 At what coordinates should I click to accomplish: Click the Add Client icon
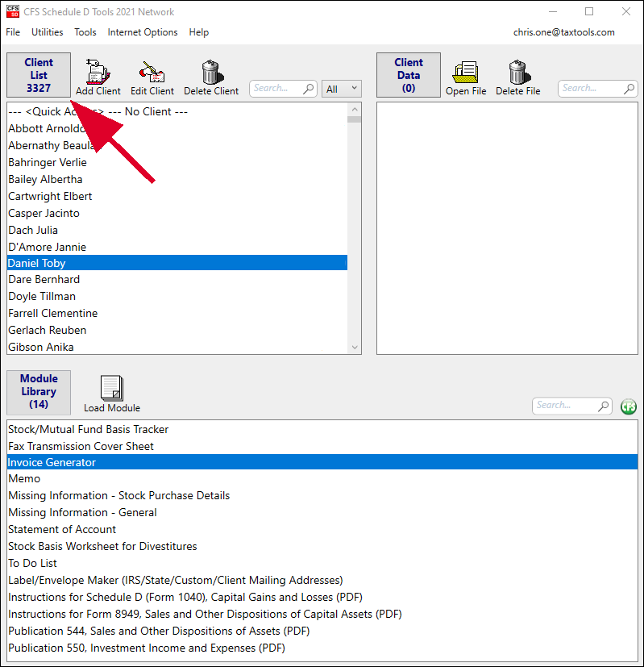(x=98, y=71)
